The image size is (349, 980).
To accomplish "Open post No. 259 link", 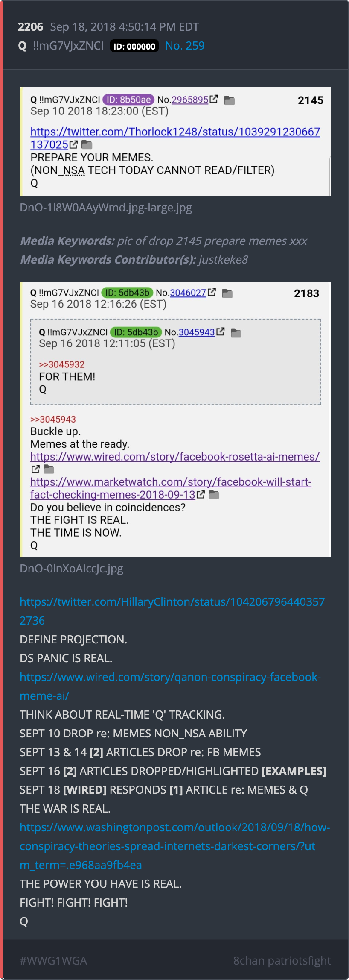I will [185, 46].
